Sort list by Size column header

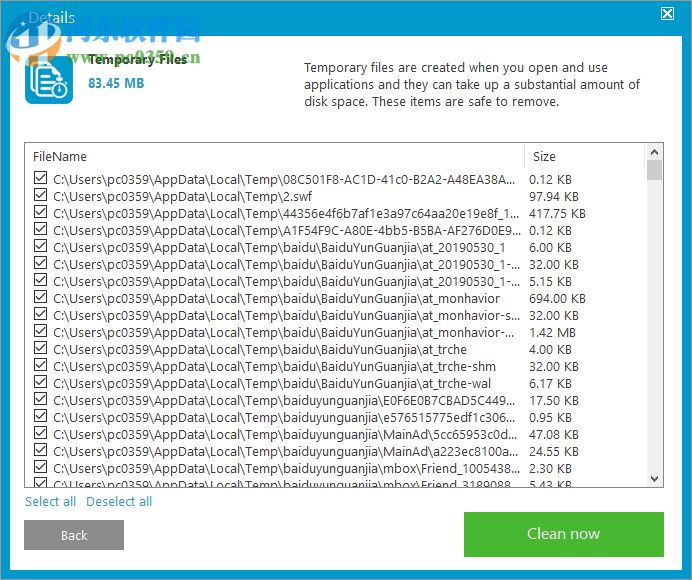click(x=544, y=156)
